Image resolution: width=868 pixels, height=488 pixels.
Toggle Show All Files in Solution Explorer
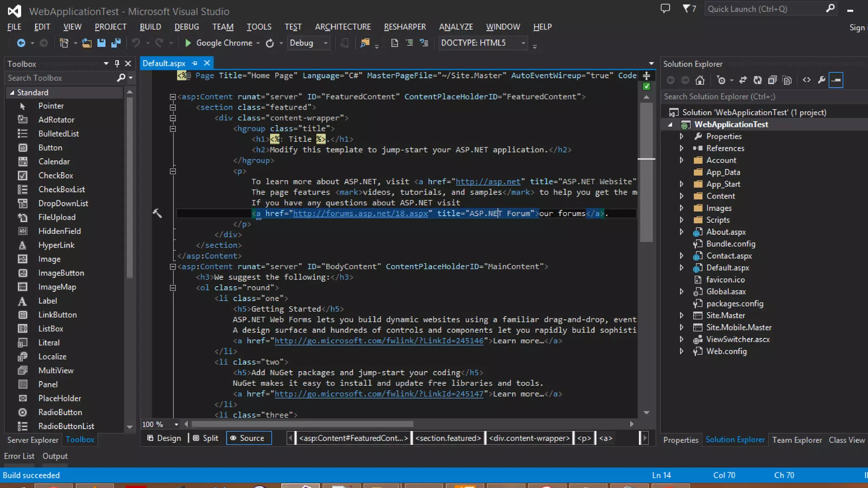coord(787,80)
